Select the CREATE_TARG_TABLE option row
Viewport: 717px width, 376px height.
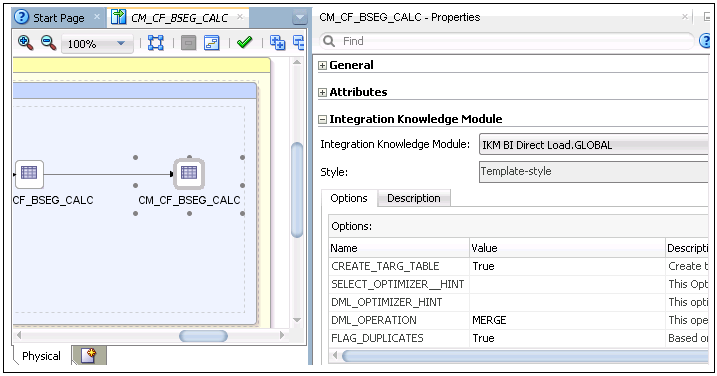(518, 266)
